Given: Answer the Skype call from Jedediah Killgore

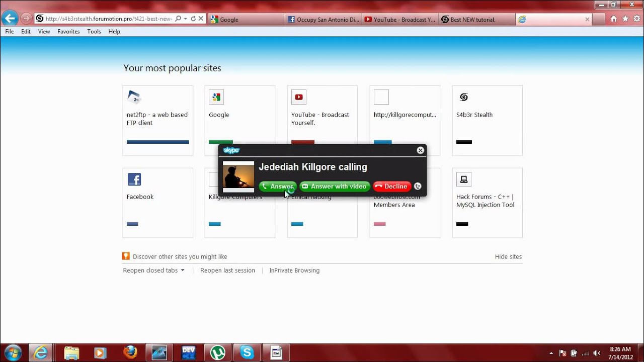Looking at the screenshot, I should (278, 187).
